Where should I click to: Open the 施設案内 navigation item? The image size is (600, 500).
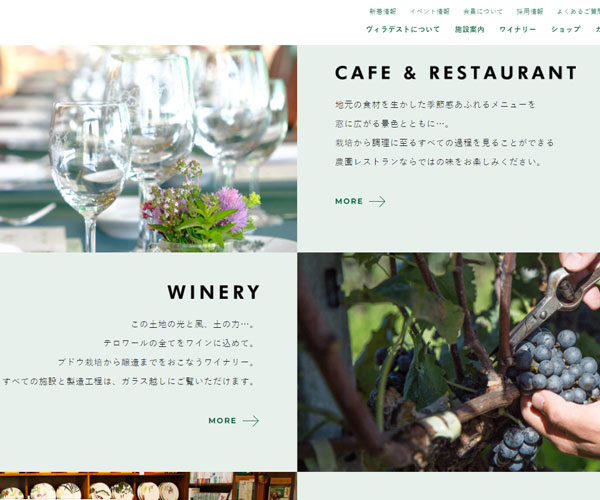470,29
